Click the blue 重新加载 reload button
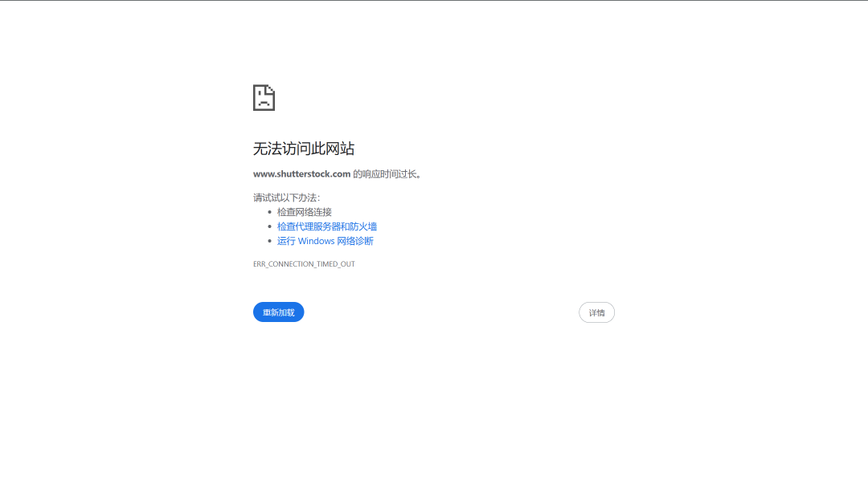Image resolution: width=868 pixels, height=477 pixels. (x=278, y=312)
